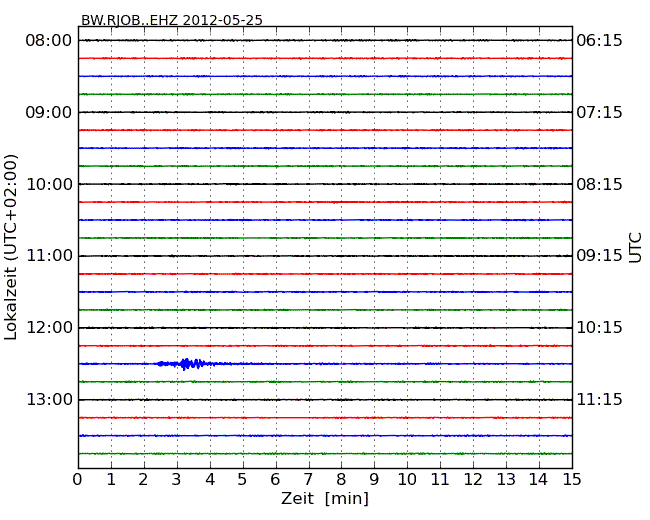This screenshot has height=520, width=650.
Task: Click the 11:15 UTC label
Action: [x=599, y=400]
